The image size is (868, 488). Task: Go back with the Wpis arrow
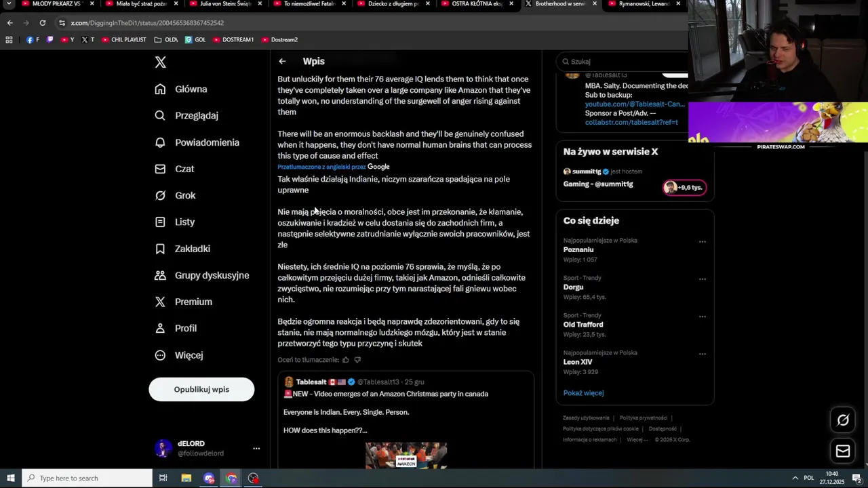(282, 61)
